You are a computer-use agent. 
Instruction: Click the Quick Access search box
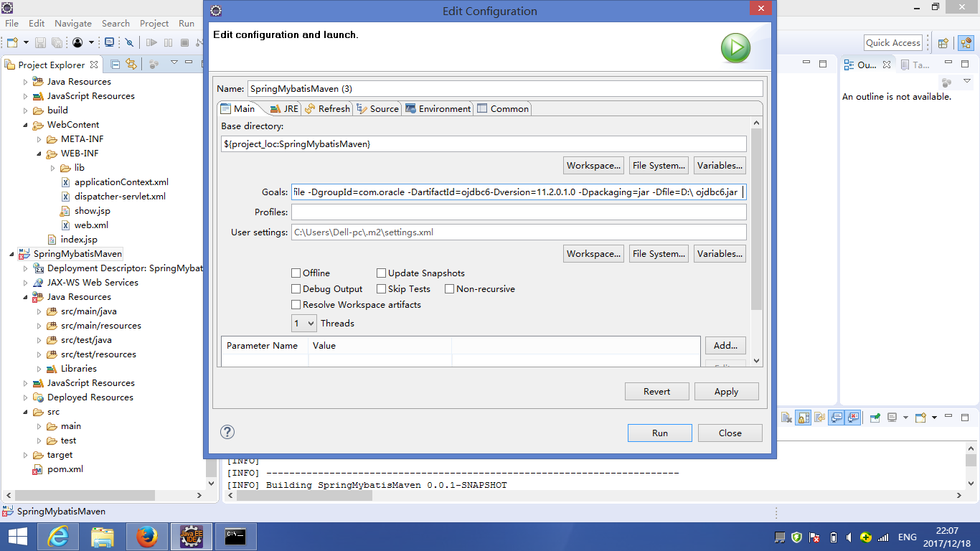[892, 43]
